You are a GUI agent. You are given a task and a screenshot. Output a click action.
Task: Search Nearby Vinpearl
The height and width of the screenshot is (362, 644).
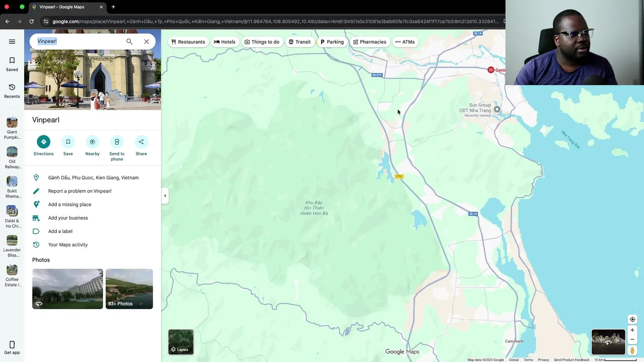coord(92,146)
